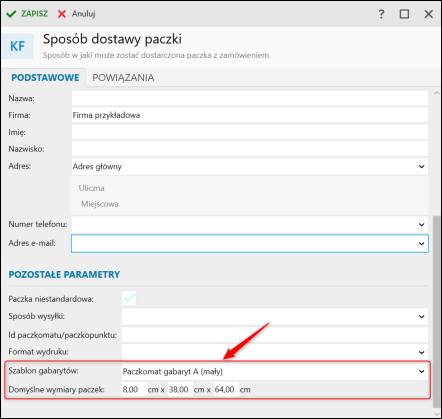442x419 pixels.
Task: Maximize the window using the square icon
Action: 404,14
